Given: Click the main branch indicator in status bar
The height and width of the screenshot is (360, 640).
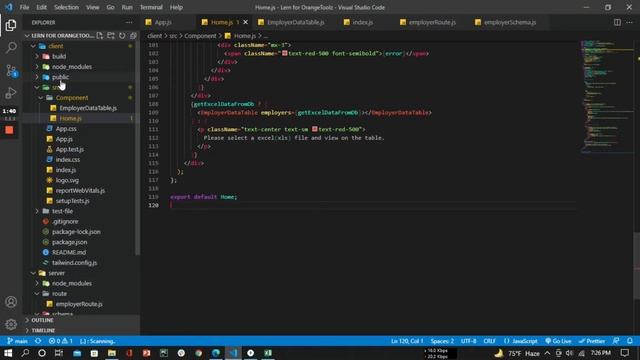Looking at the screenshot, I should click(18, 341).
